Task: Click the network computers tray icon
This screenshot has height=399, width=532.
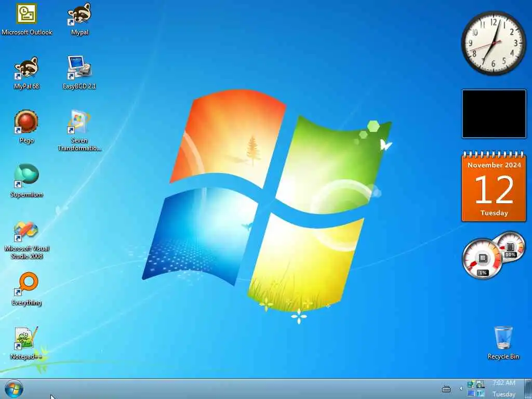Action: pyautogui.click(x=471, y=384)
